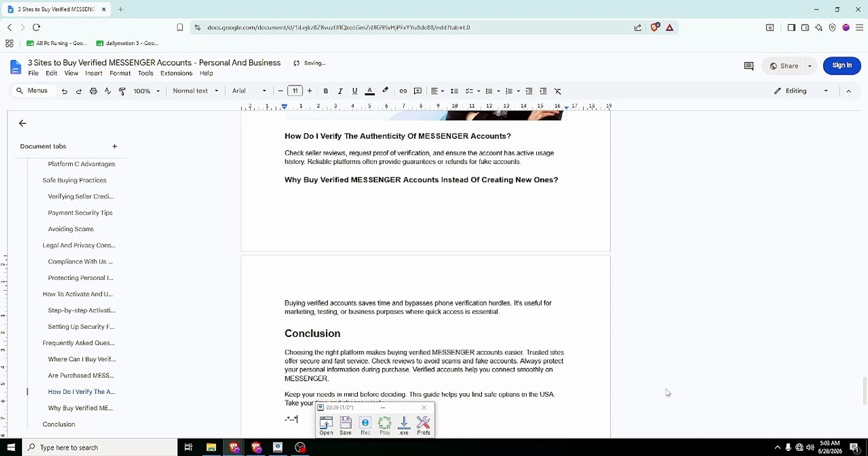Open the Arial font dropdown
The image size is (868, 456).
pos(249,91)
